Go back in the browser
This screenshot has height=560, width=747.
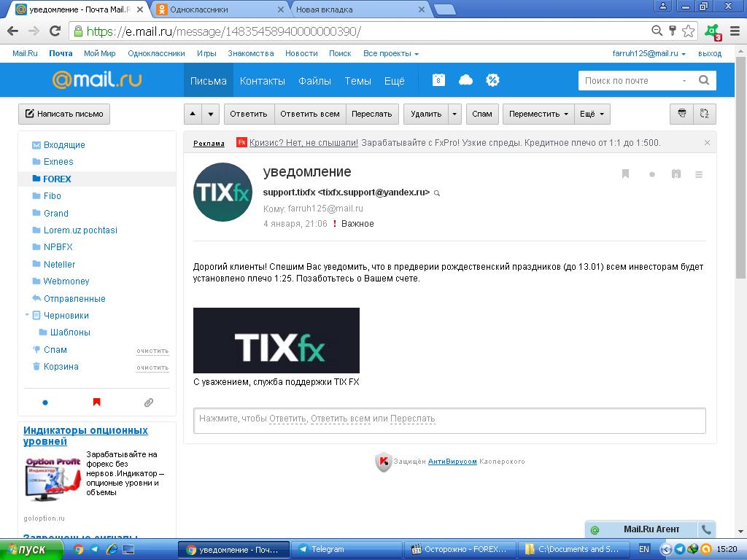[x=13, y=31]
